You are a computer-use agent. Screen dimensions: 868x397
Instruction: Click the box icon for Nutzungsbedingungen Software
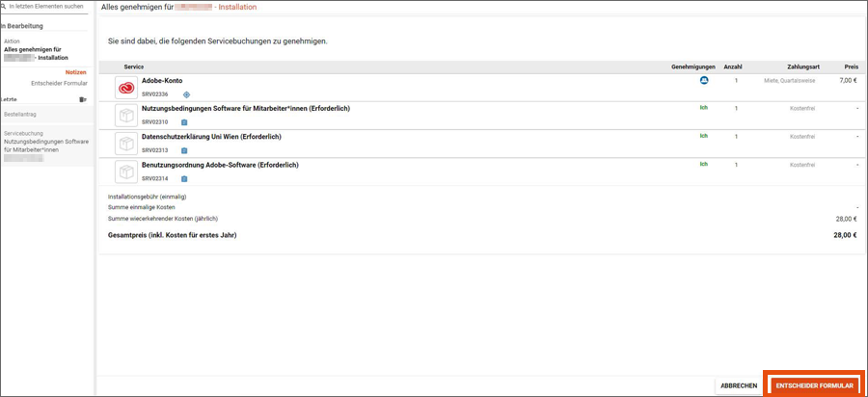click(x=126, y=116)
